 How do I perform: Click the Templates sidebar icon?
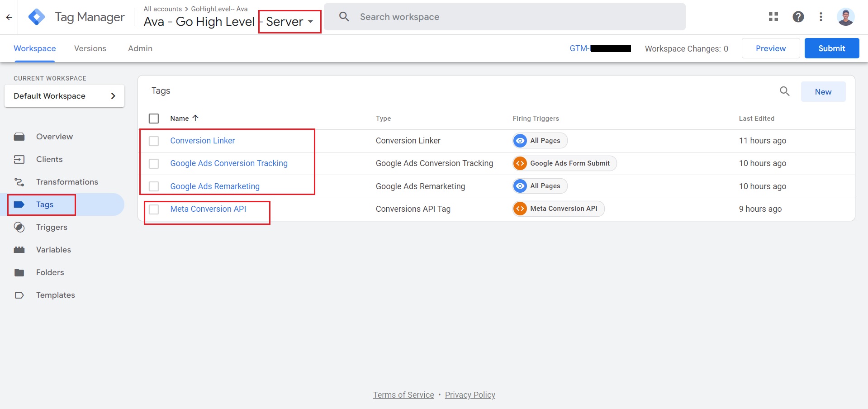click(19, 295)
